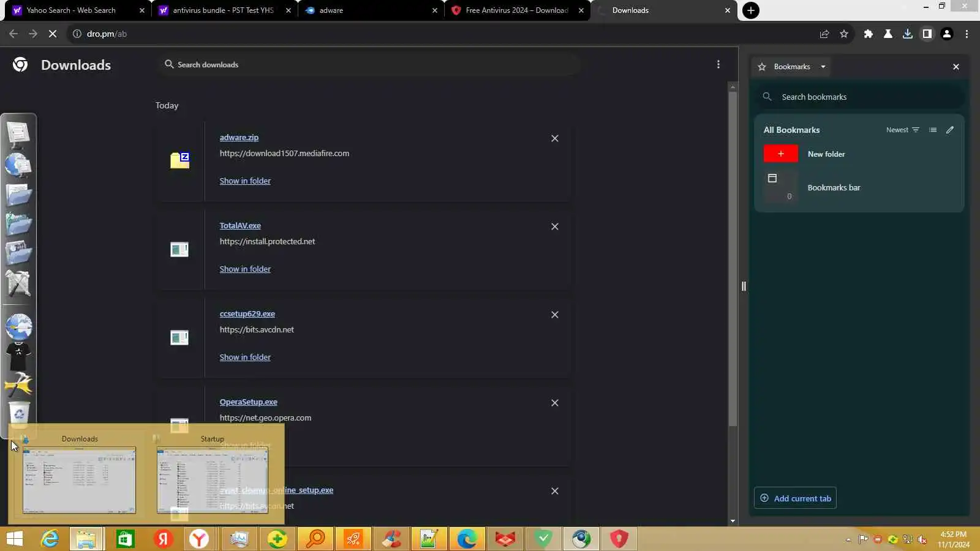Open Chrome's three-dot main menu

click(967, 34)
